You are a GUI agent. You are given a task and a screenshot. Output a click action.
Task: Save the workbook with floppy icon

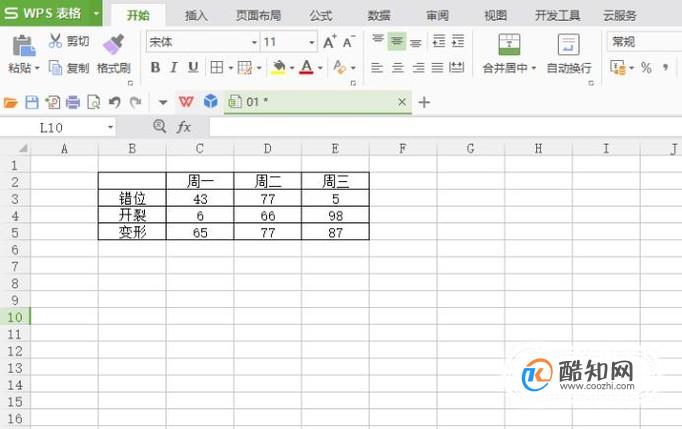pyautogui.click(x=32, y=102)
